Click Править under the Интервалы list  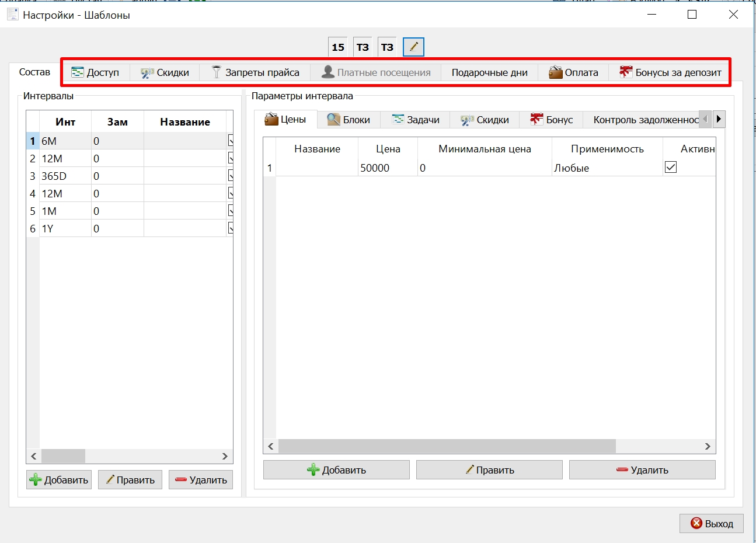tap(130, 480)
